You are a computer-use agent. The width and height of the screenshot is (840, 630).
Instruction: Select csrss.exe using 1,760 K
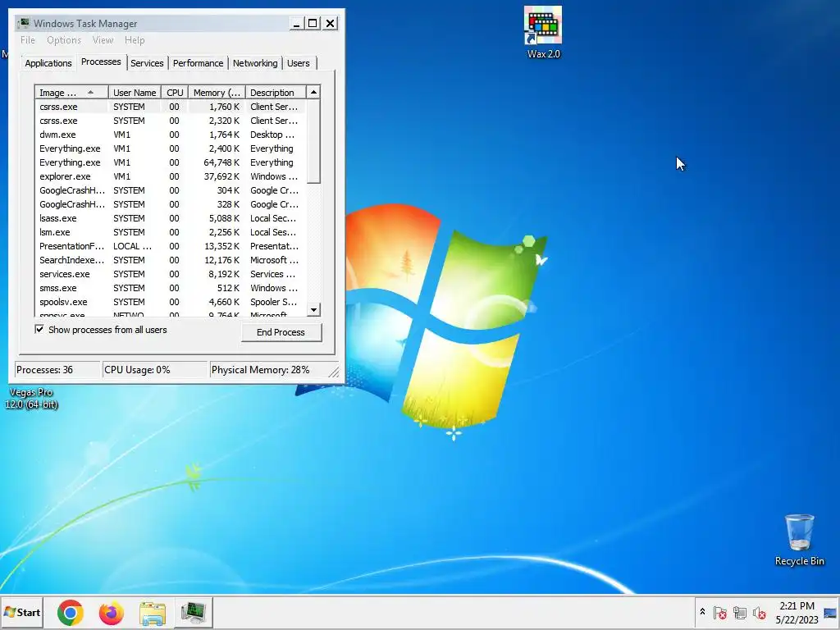(171, 107)
